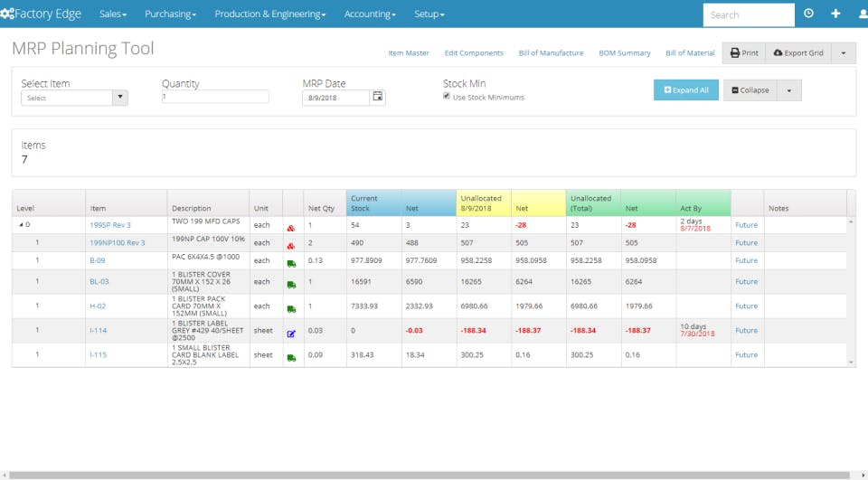The width and height of the screenshot is (868, 480).
Task: Collapse level 0 tree row triangle
Action: click(x=21, y=225)
